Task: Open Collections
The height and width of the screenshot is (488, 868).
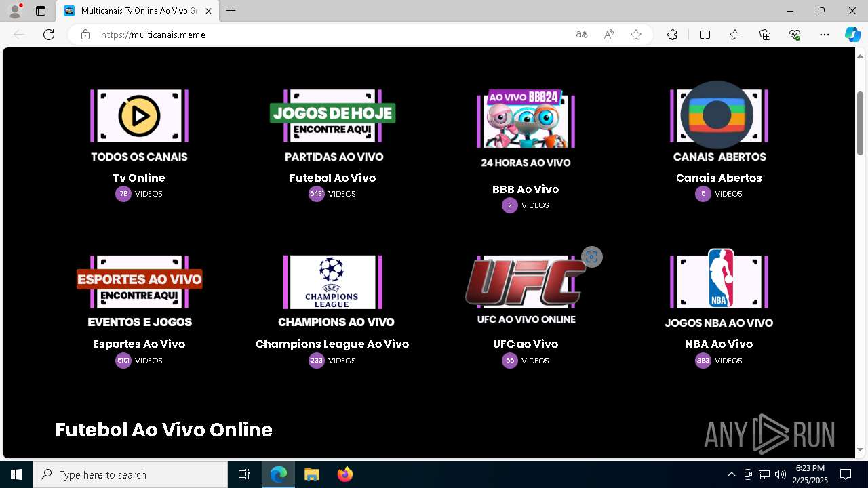Action: coord(765,35)
